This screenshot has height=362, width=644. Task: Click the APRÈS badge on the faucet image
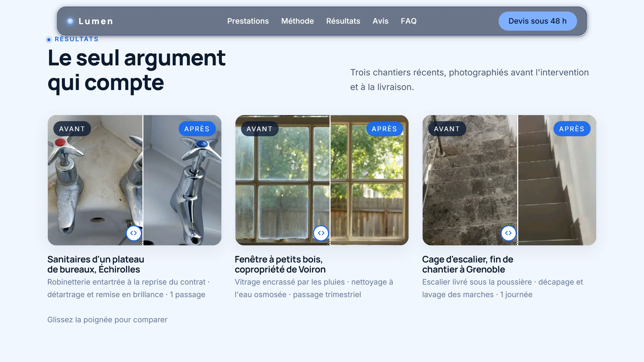pos(197,129)
